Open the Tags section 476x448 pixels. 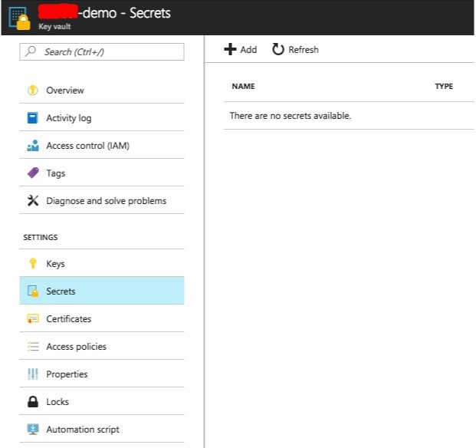[x=102, y=173]
